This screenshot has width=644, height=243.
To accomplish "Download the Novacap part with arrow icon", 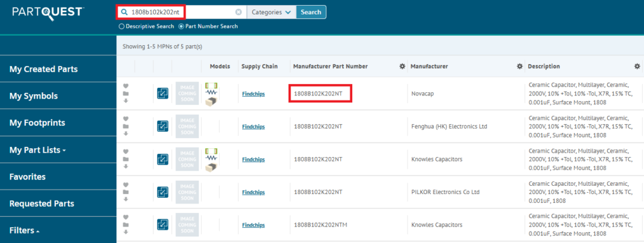I will coord(126,101).
